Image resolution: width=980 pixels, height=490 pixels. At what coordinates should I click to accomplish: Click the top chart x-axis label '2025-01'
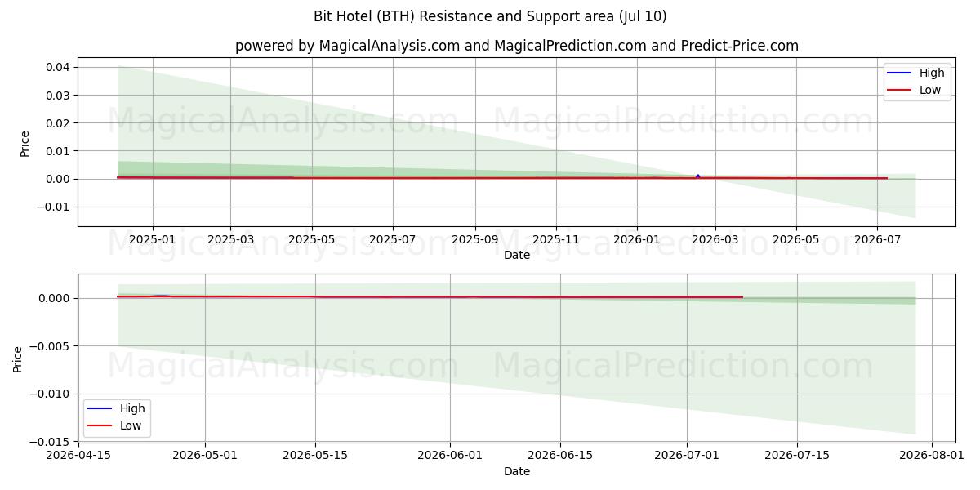pyautogui.click(x=153, y=240)
